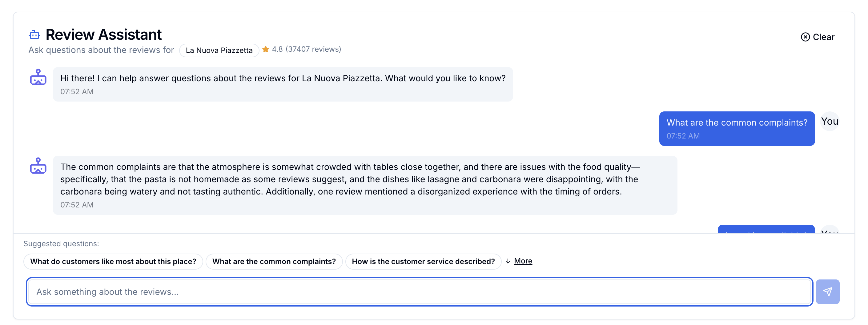Choose "What are the common complaints?" suggestion

point(274,261)
